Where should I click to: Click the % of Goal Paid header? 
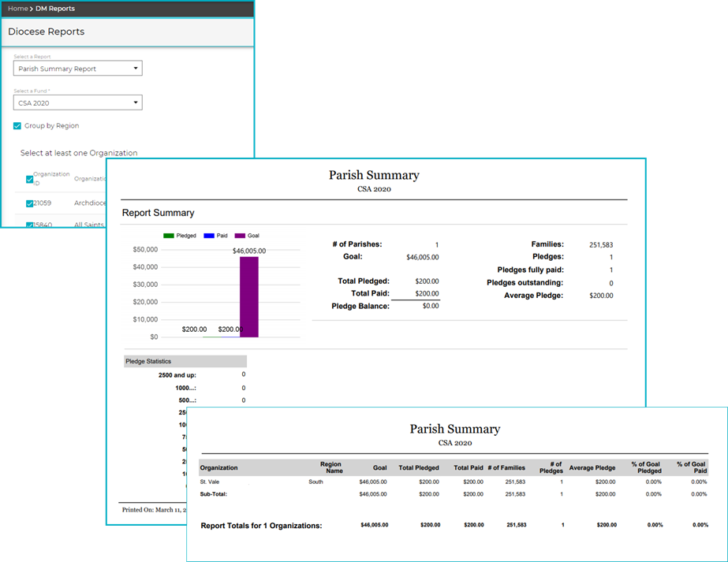tap(691, 467)
